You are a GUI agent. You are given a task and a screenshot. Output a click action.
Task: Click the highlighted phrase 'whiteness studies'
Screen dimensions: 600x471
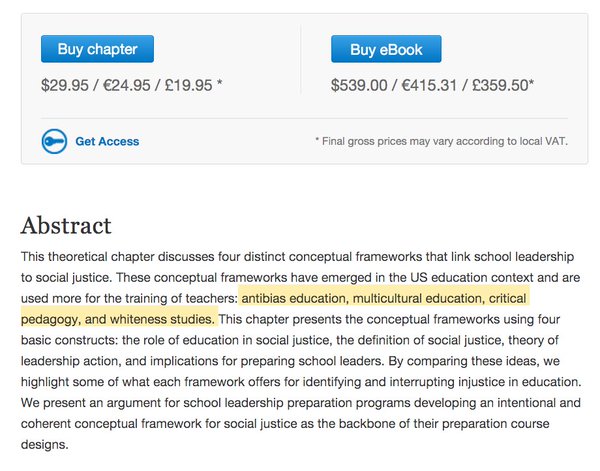163,319
